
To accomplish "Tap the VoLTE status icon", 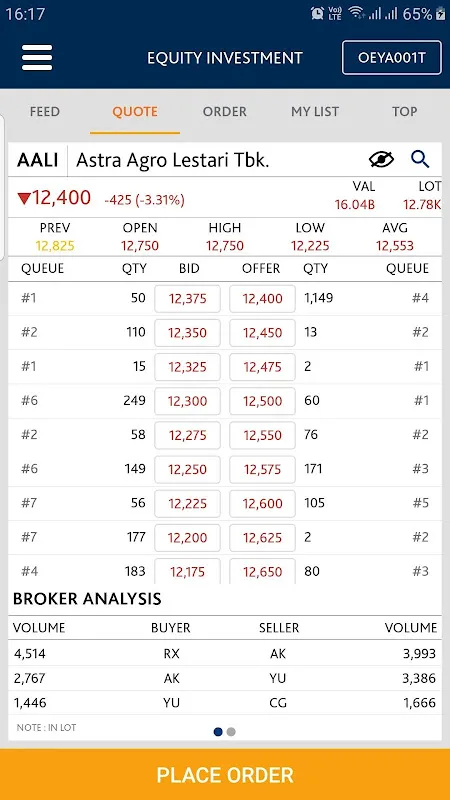I will [335, 13].
